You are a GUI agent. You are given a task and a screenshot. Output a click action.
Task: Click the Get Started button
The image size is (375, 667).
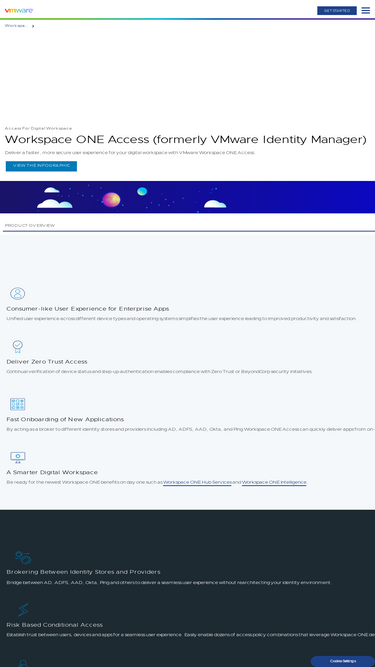[337, 11]
